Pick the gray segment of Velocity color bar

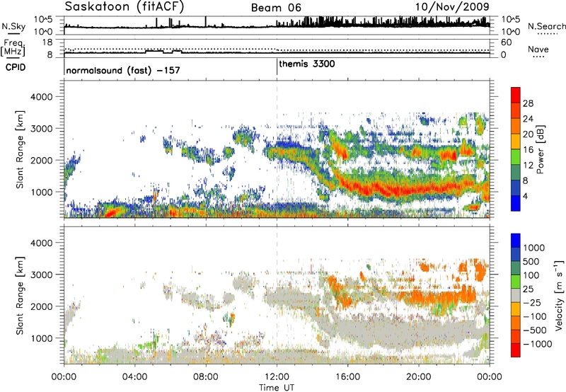516,295
